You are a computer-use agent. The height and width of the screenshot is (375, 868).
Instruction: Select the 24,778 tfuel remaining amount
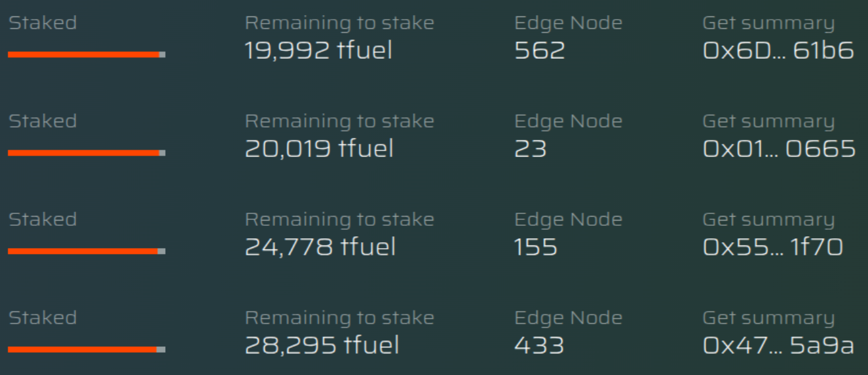point(320,247)
